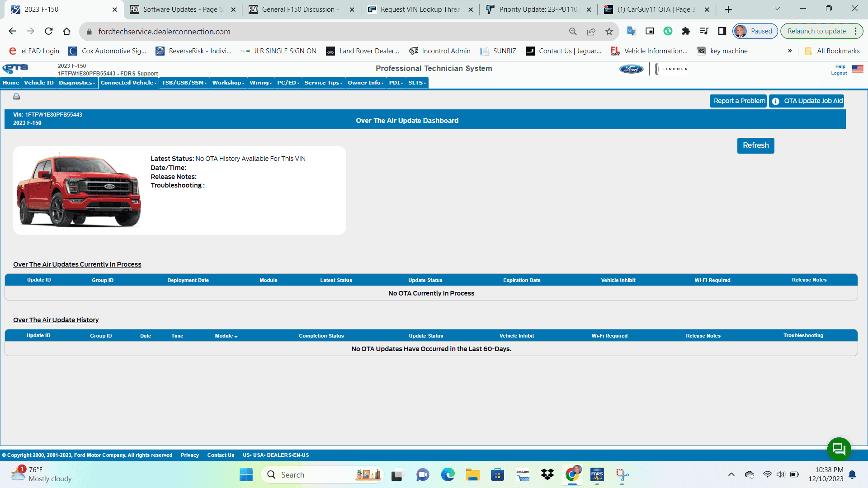This screenshot has height=488, width=868.
Task: Launch Microsoft Edge from taskbar
Action: [448, 475]
